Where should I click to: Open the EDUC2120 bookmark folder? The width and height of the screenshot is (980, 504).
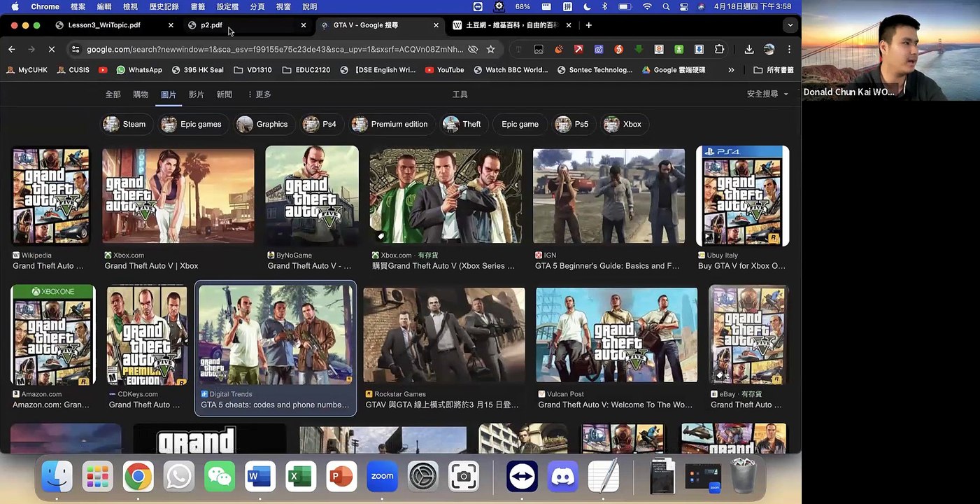pyautogui.click(x=307, y=70)
